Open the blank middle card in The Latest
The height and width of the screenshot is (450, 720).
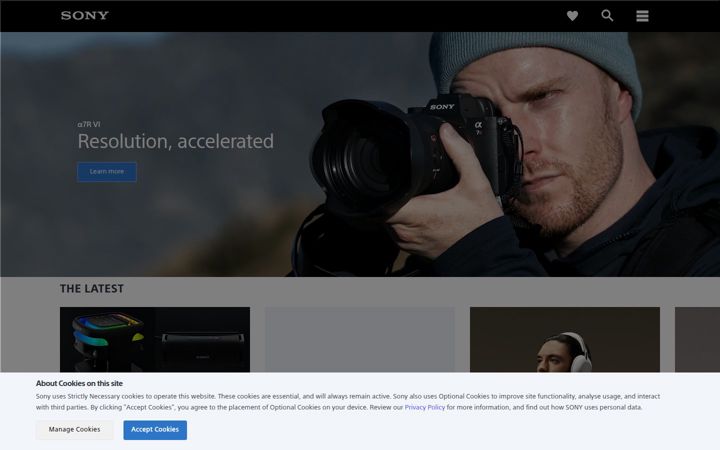click(360, 340)
